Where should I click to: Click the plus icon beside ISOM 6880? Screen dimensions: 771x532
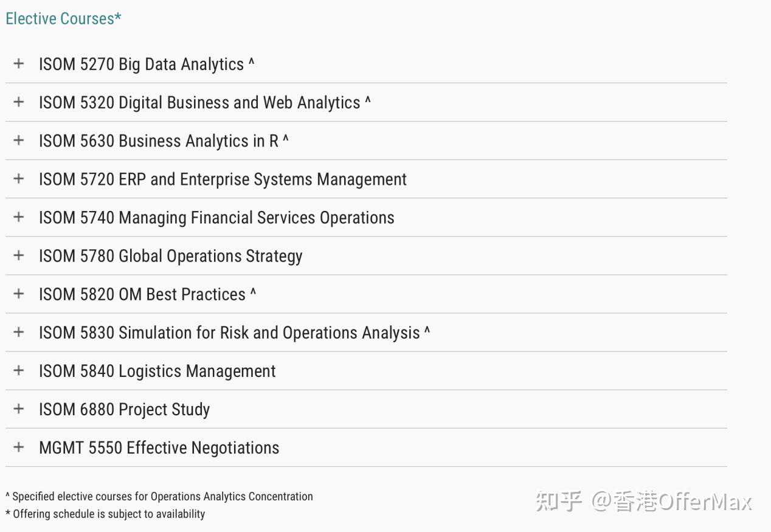(18, 409)
